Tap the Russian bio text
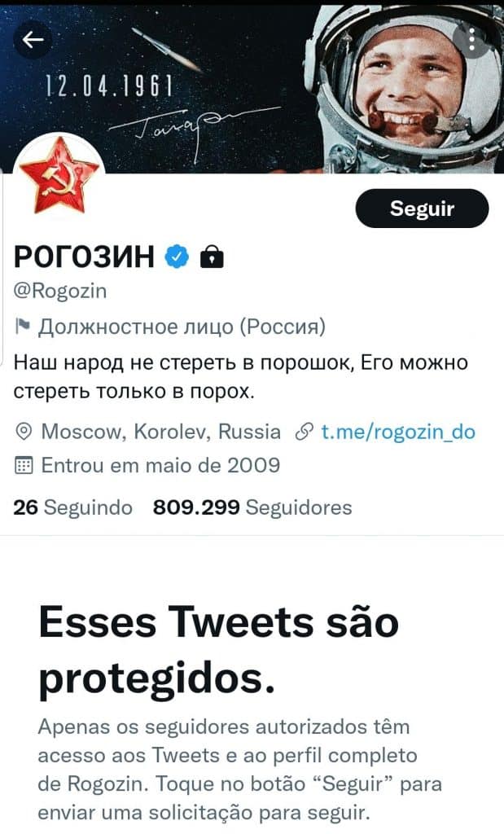The width and height of the screenshot is (504, 834). pyautogui.click(x=241, y=376)
